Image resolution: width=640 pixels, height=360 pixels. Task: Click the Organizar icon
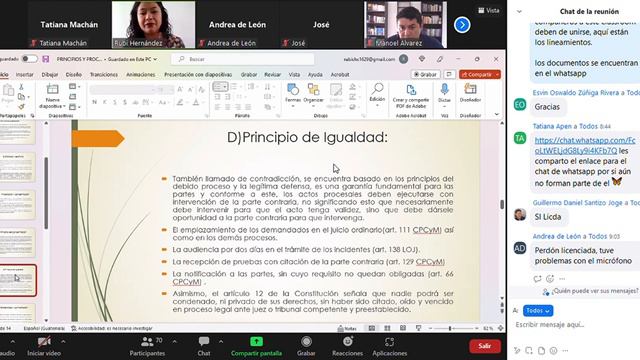pos(313,89)
